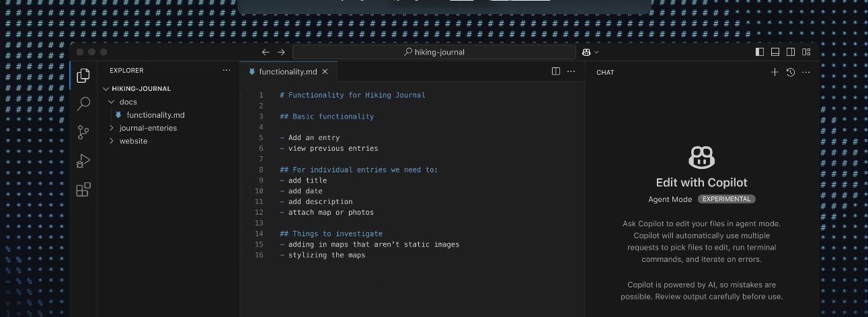Click the 'add date' line
Image resolution: width=868 pixels, height=317 pixels.
click(x=301, y=191)
